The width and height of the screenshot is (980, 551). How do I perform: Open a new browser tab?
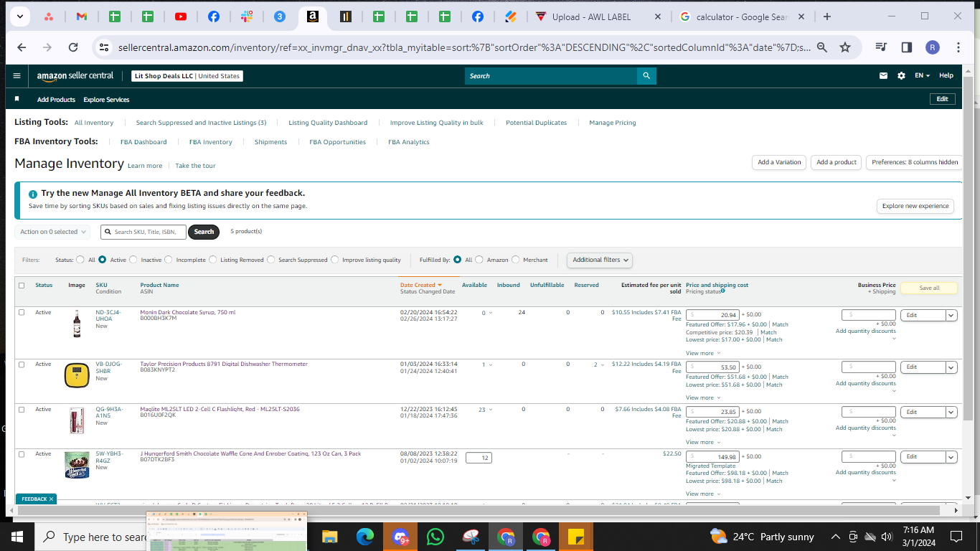tap(827, 17)
